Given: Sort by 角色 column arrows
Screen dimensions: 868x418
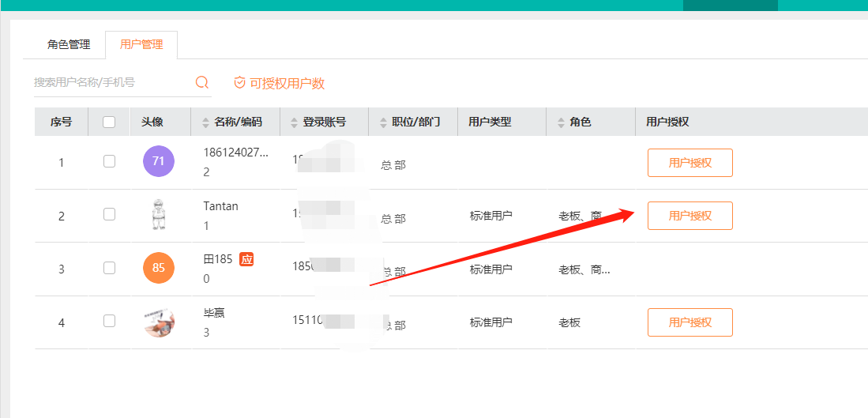Looking at the screenshot, I should 562,122.
